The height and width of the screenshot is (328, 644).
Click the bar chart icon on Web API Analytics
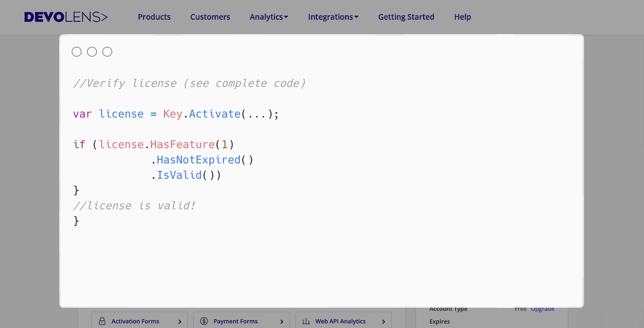(306, 321)
